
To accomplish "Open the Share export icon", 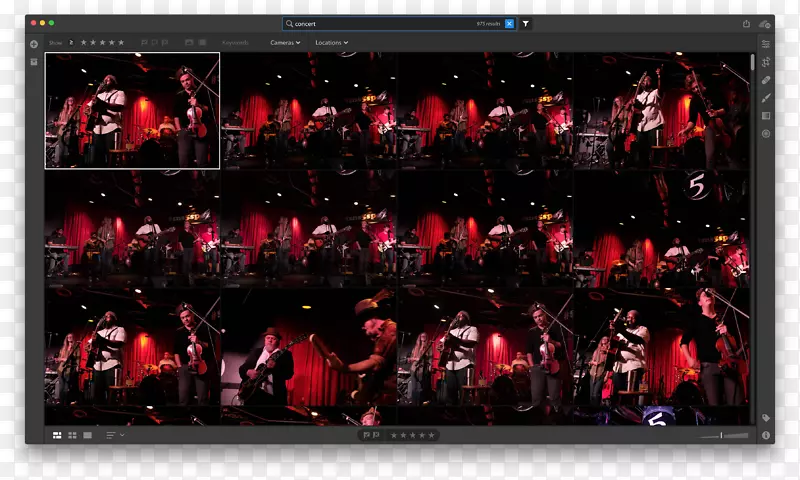I will point(746,23).
